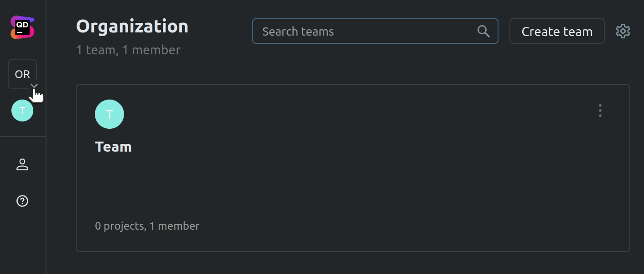Open organization settings gear icon
This screenshot has width=644, height=274.
pyautogui.click(x=623, y=32)
